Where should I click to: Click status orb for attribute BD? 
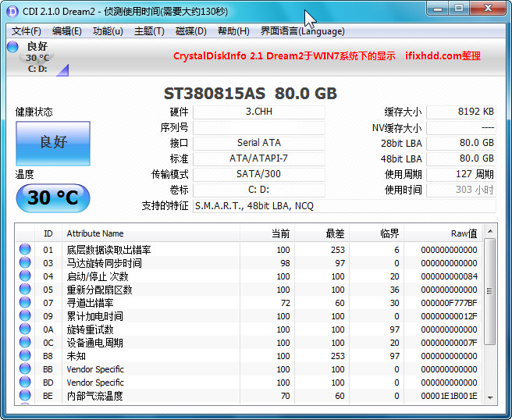(x=25, y=382)
